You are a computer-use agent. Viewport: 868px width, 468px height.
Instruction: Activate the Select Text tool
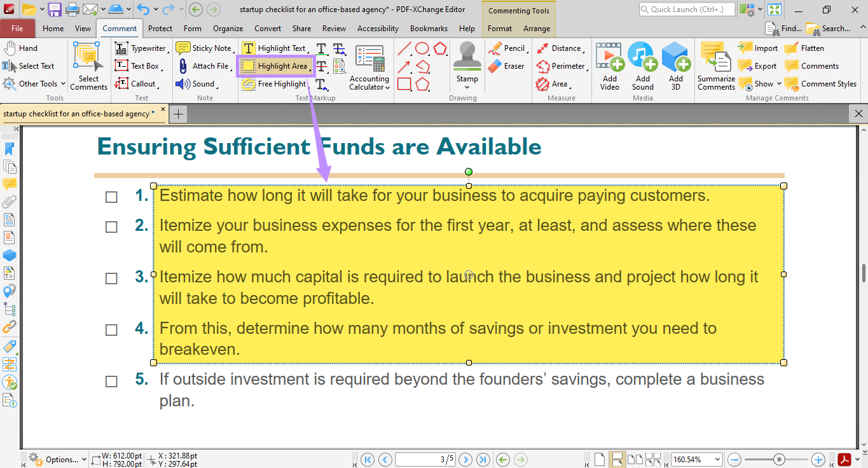tap(32, 65)
